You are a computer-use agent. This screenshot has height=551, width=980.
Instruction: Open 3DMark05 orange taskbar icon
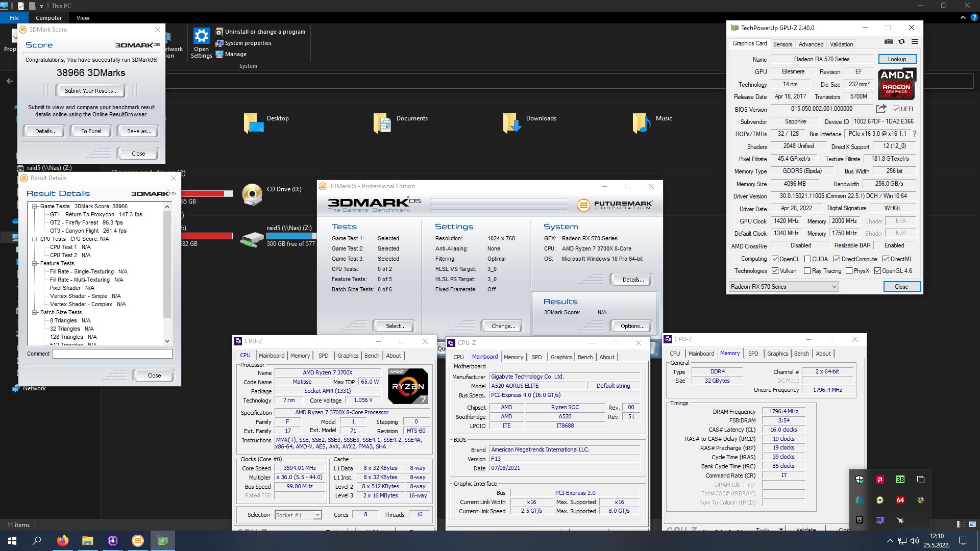tap(138, 541)
